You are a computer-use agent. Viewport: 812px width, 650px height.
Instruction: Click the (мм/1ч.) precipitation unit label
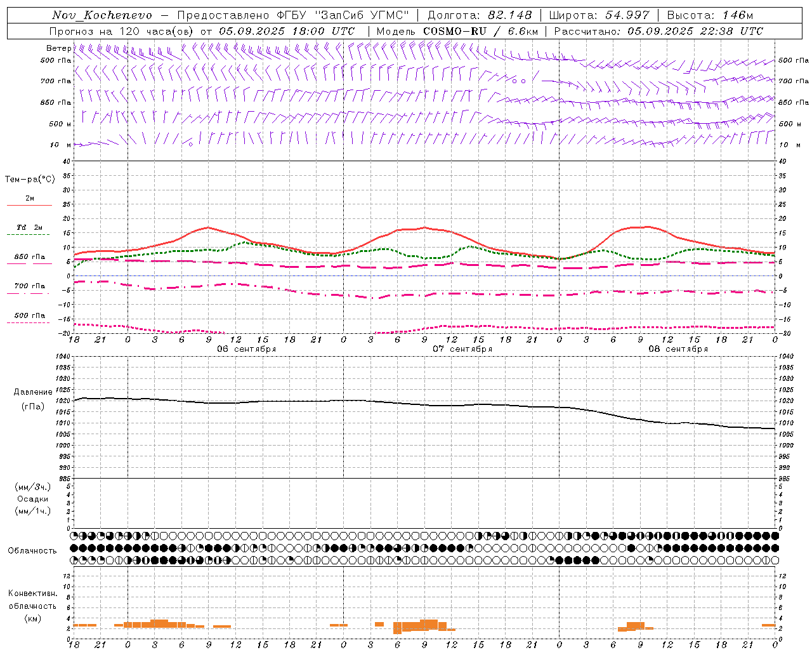tap(33, 511)
